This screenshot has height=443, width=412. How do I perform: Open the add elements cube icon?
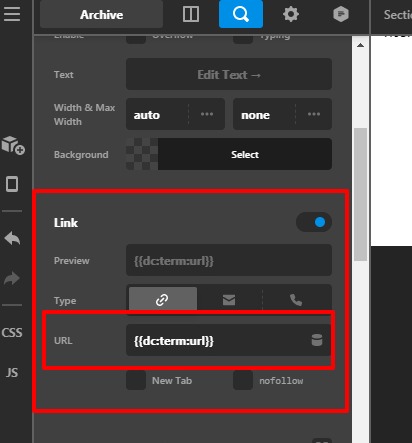[13, 145]
